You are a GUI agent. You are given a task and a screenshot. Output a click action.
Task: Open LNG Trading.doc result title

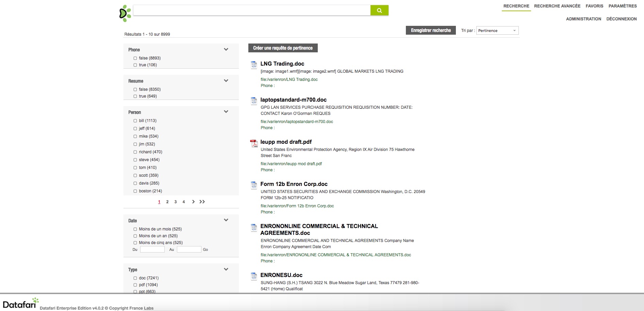[x=282, y=64]
